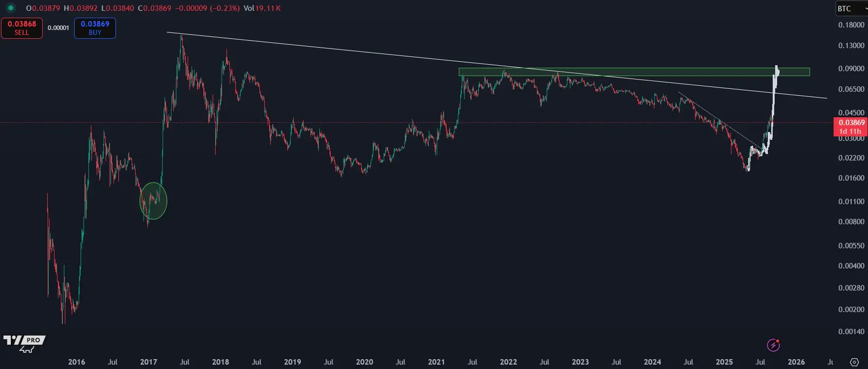The image size is (868, 369).
Task: Open the BTC currency dropdown
Action: coord(852,8)
